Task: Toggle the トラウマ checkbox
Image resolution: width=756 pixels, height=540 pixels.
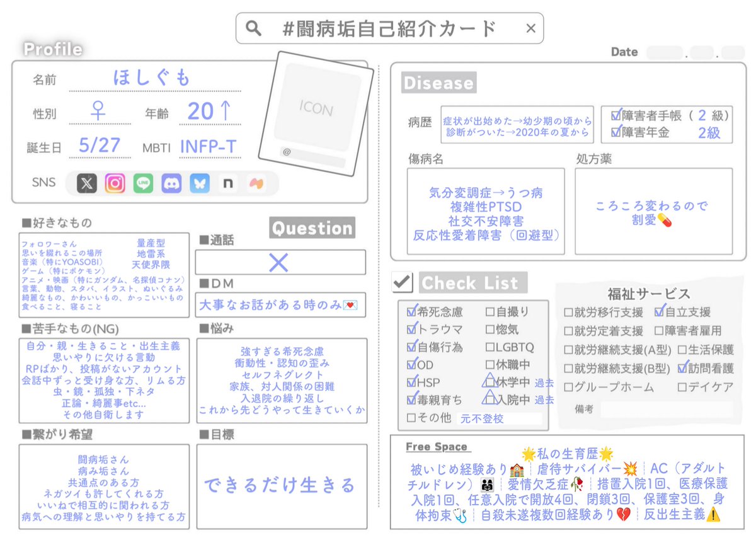Action: point(412,328)
